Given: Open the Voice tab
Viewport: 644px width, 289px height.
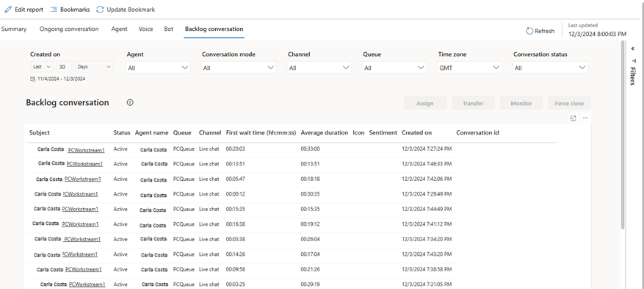Looking at the screenshot, I should (146, 29).
